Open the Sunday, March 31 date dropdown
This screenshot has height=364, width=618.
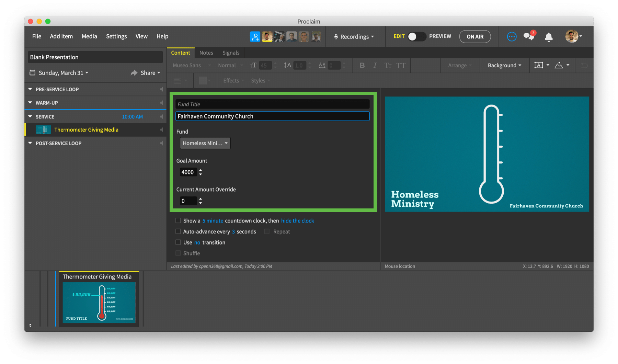click(63, 73)
